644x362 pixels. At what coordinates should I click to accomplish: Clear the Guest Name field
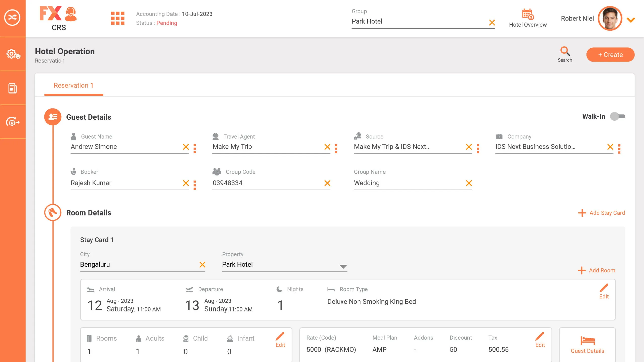click(x=186, y=147)
